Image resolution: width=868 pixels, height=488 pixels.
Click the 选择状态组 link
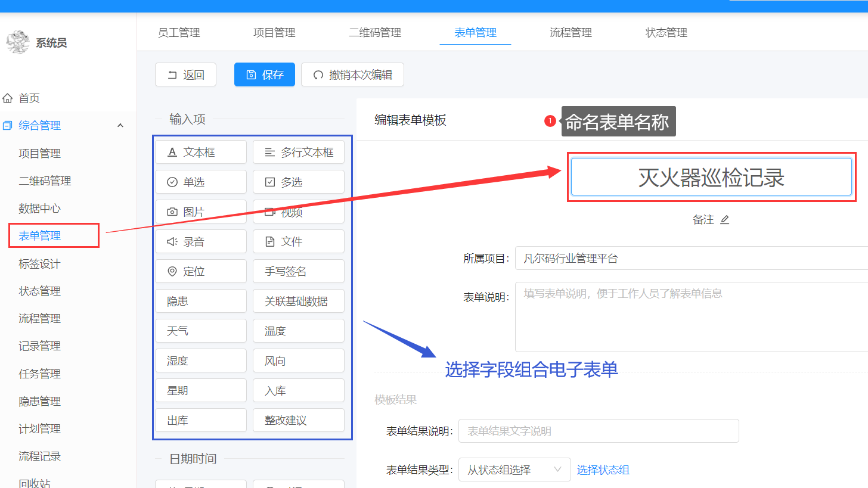603,470
